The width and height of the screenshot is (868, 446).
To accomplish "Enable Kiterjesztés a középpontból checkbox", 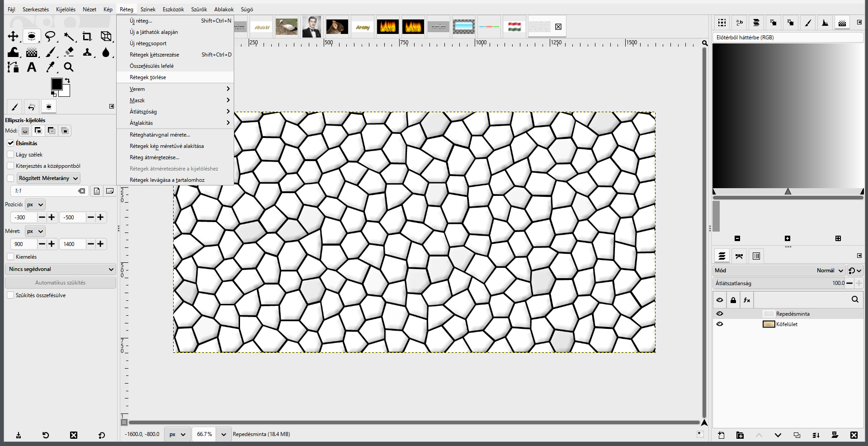I will tap(10, 166).
